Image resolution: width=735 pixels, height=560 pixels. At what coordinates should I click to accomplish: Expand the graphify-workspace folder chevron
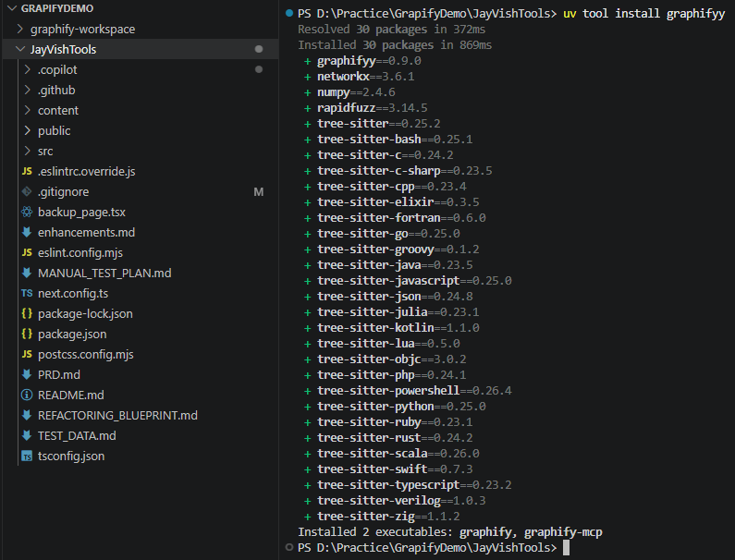coord(20,29)
